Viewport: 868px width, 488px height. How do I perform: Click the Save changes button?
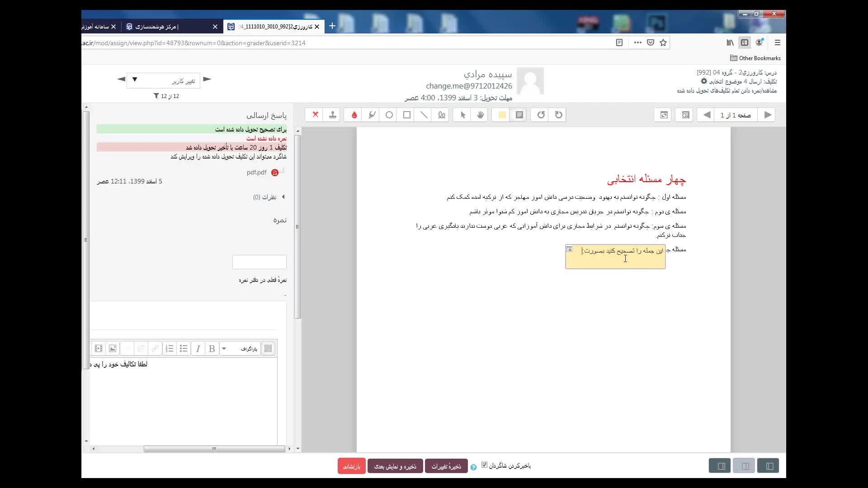click(x=446, y=466)
